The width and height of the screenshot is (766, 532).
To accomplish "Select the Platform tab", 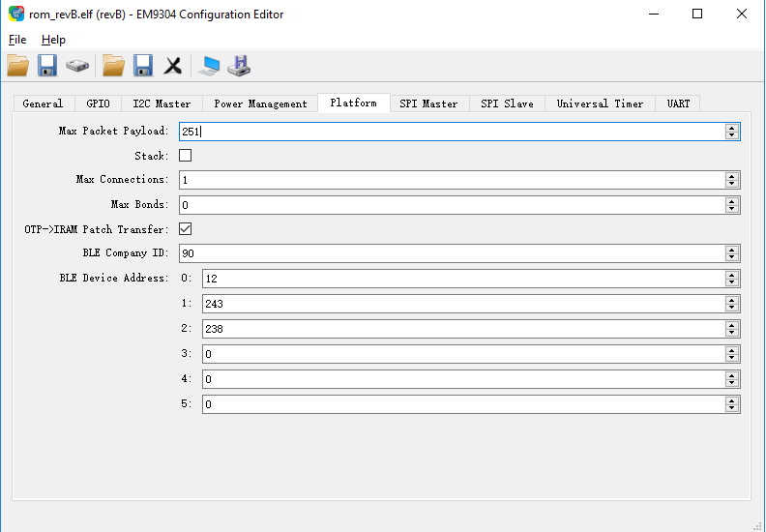I will point(354,103).
